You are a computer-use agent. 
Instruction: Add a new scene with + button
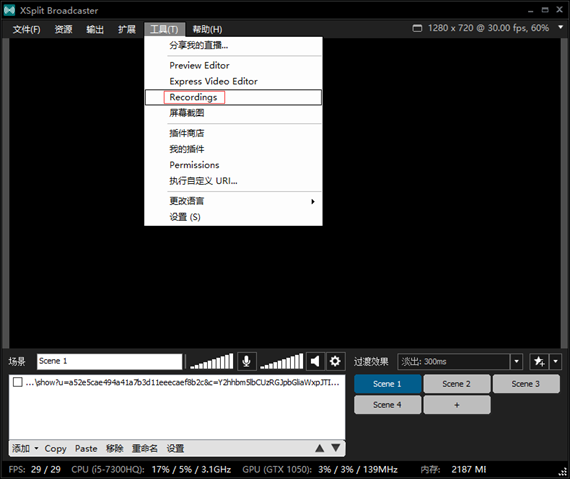pos(457,405)
